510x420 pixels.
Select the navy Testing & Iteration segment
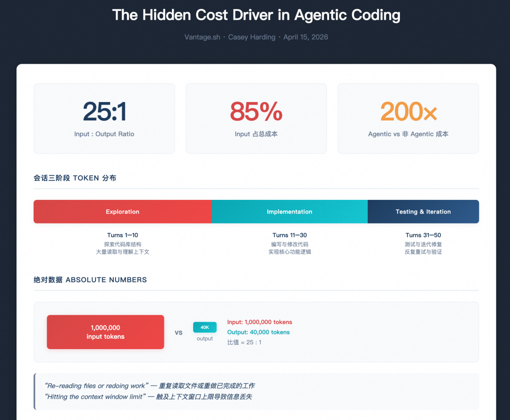click(x=423, y=212)
